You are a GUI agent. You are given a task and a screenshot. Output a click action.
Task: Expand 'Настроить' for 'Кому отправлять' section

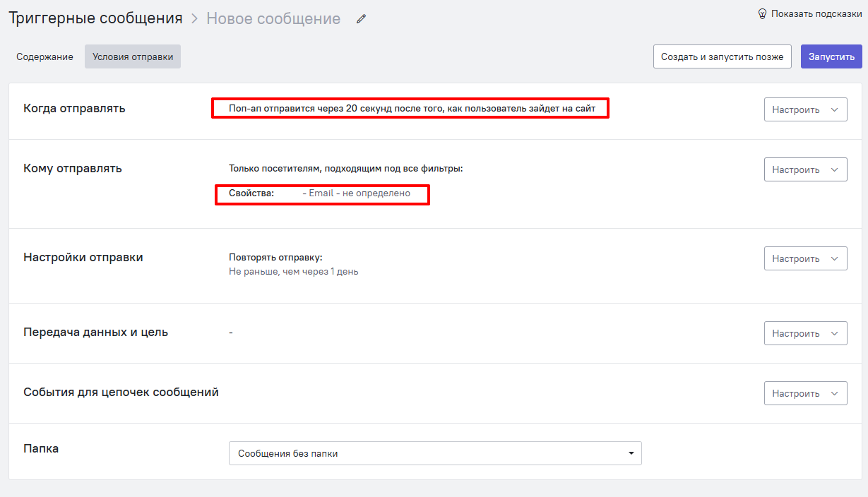pos(805,169)
